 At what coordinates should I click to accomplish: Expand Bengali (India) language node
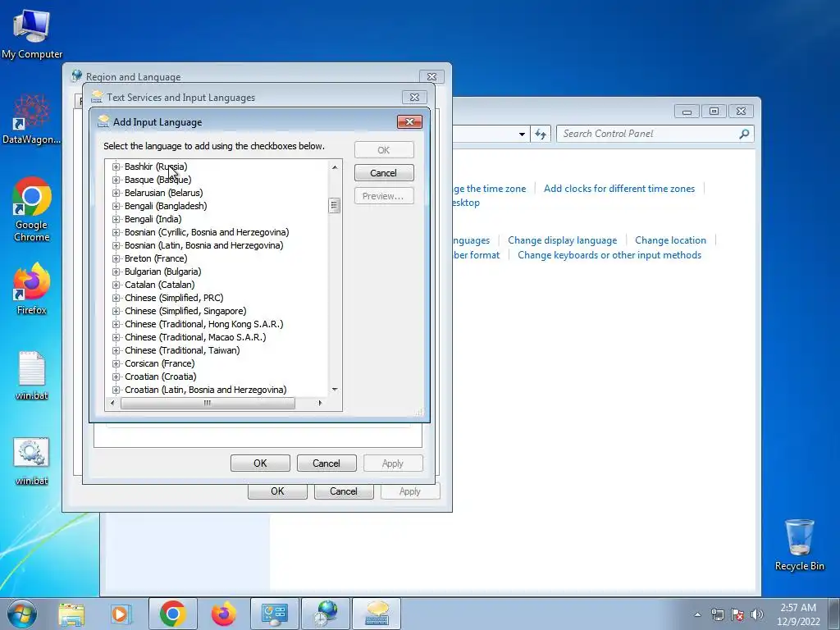[116, 219]
